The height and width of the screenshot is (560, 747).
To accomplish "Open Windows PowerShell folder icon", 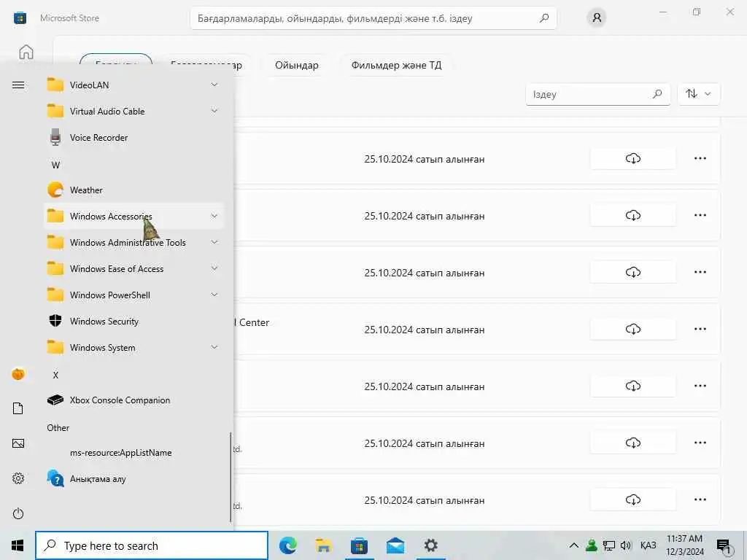I will pos(55,295).
